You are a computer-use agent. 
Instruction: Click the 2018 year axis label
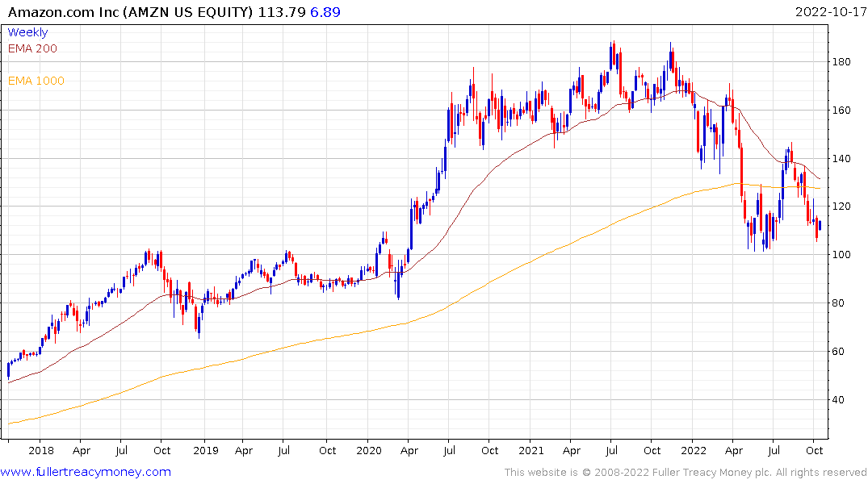41,450
